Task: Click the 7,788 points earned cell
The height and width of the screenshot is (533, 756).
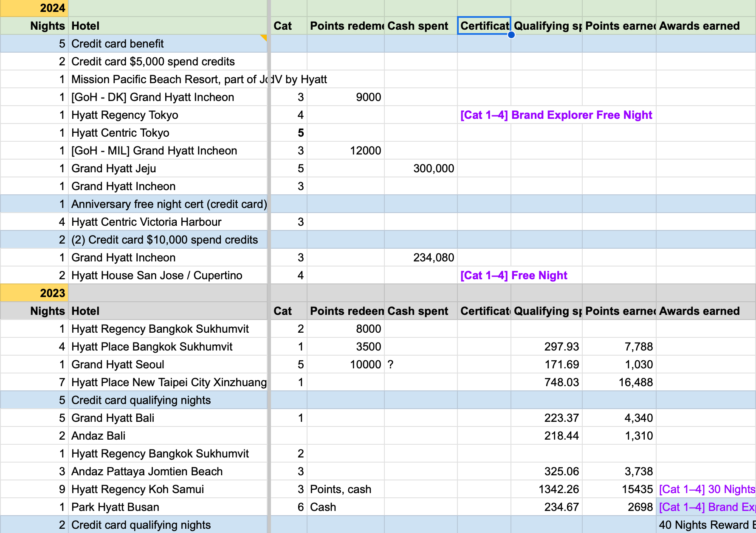Action: [619, 347]
